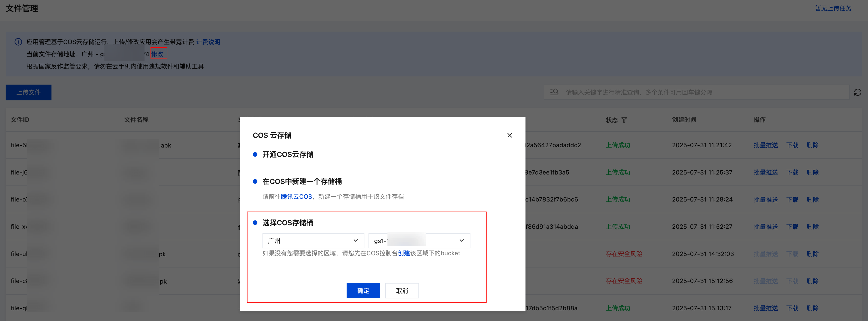Close the COS 云存储 dialog
This screenshot has width=868, height=321.
click(509, 135)
